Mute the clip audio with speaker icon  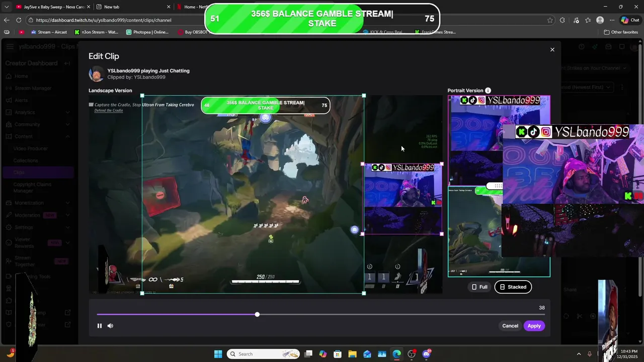pyautogui.click(x=110, y=326)
